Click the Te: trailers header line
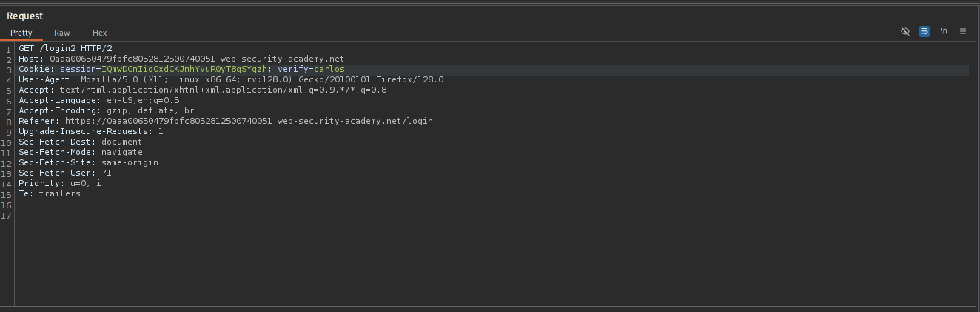 click(50, 193)
